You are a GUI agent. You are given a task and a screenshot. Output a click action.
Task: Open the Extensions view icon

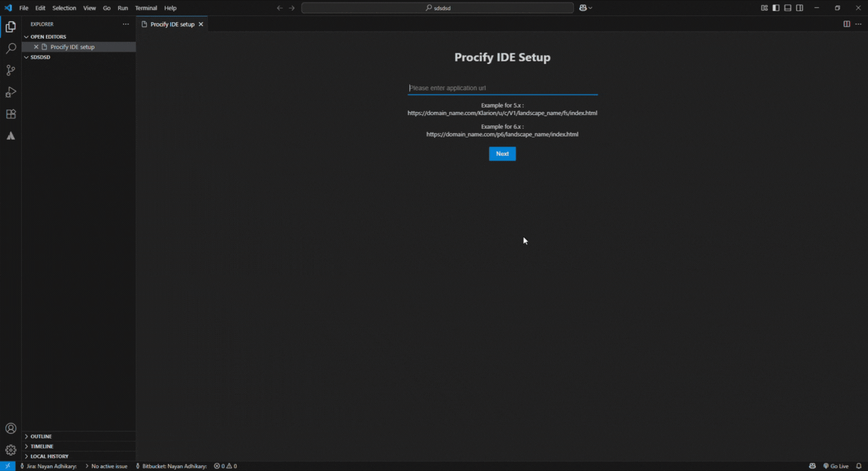click(11, 114)
